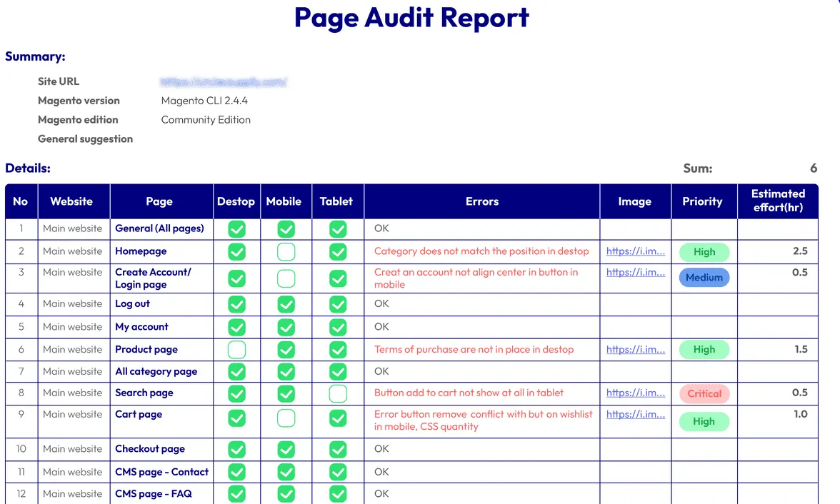Select 'Terms of purchase are not in place' error

pyautogui.click(x=474, y=349)
